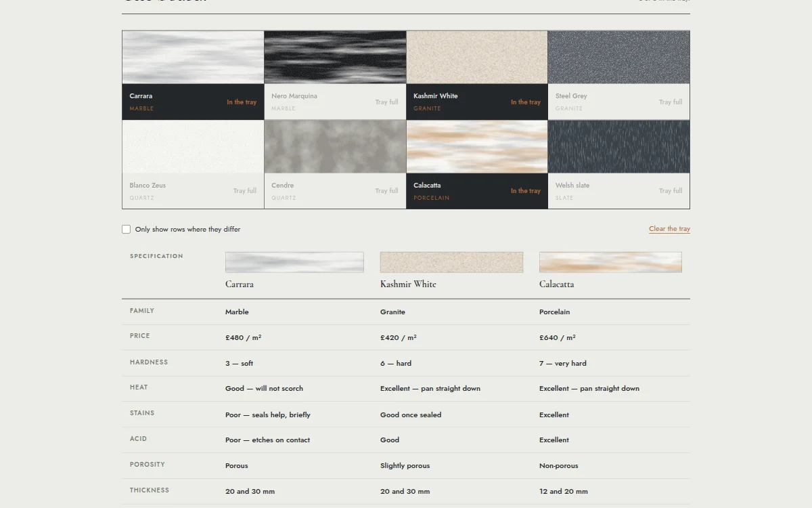
Task: Select the THICKNESS row label
Action: coord(150,490)
